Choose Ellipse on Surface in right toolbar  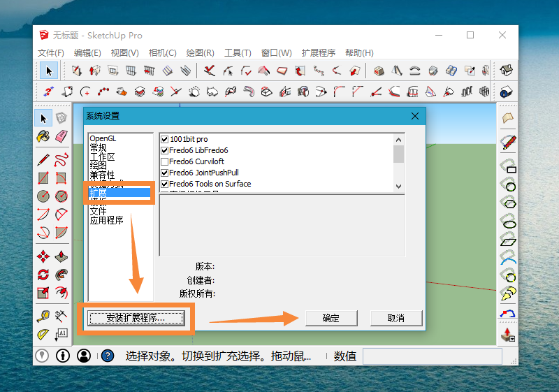[x=508, y=222]
